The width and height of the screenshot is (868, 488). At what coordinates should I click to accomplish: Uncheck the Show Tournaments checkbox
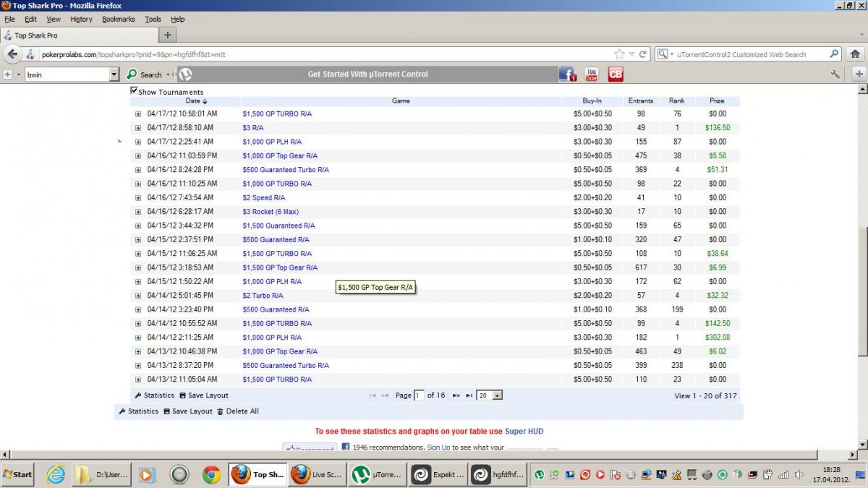(134, 91)
